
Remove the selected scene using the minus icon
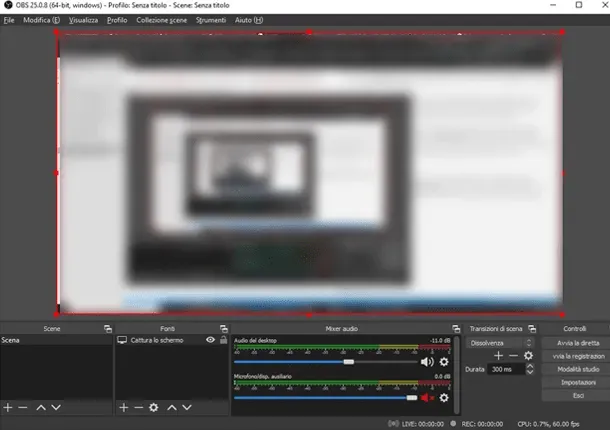click(x=23, y=408)
